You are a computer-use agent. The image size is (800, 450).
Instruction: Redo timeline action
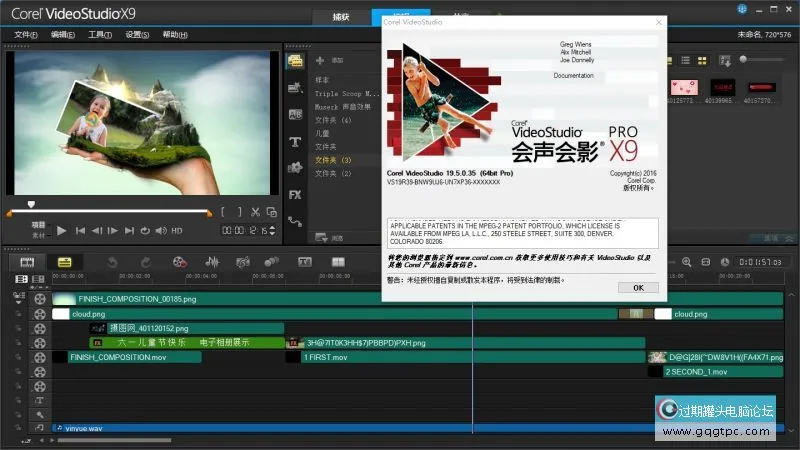(x=146, y=262)
